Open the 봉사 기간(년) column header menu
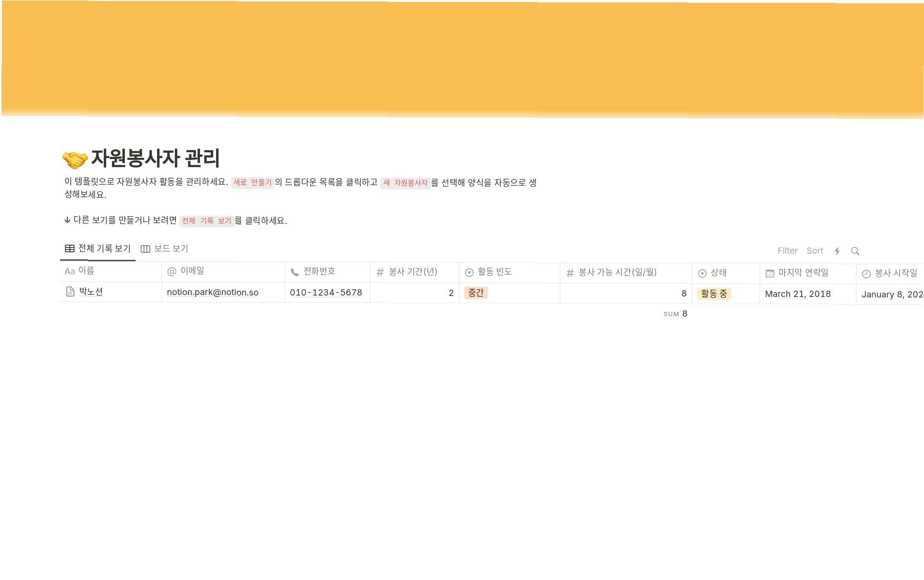Screen dimensions: 924x580 [x=413, y=272]
